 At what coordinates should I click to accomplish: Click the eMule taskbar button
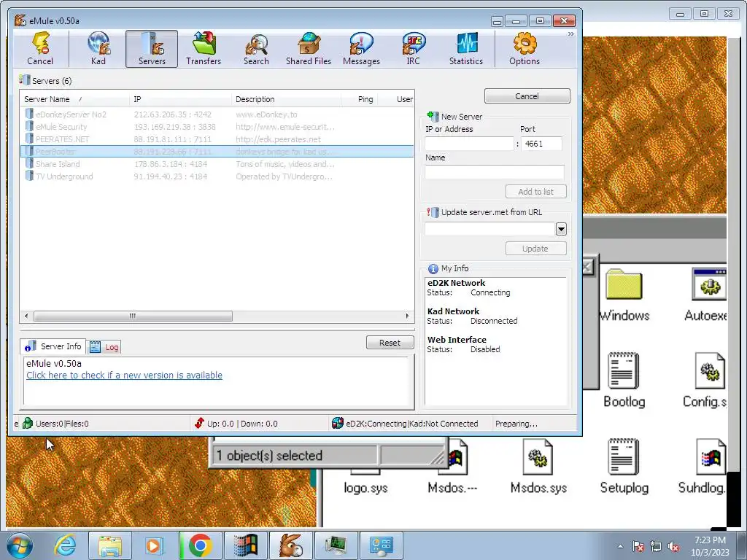click(x=290, y=545)
